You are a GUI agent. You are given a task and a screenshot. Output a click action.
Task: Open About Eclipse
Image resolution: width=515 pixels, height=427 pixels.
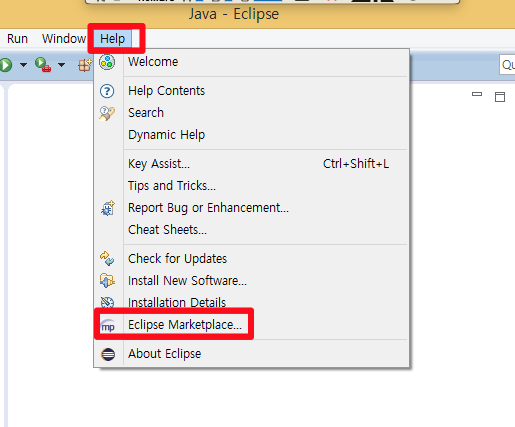pyautogui.click(x=251, y=354)
